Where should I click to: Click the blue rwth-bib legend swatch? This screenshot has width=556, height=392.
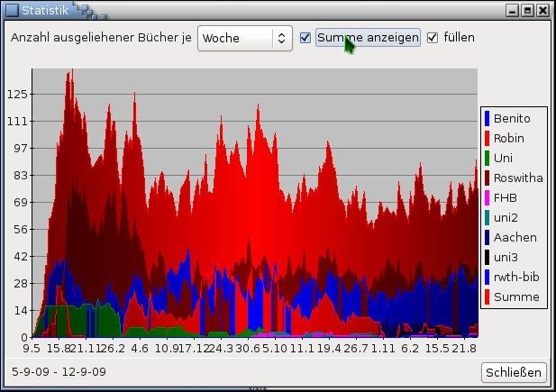(x=487, y=277)
